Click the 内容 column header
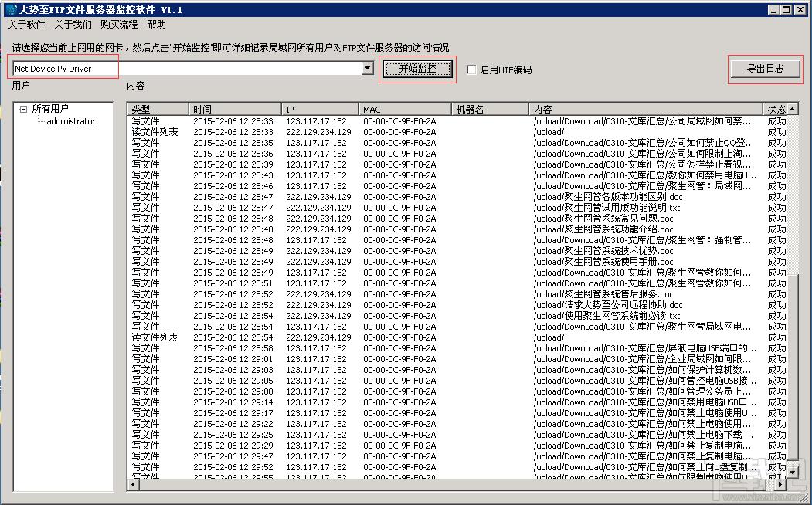 [x=646, y=110]
